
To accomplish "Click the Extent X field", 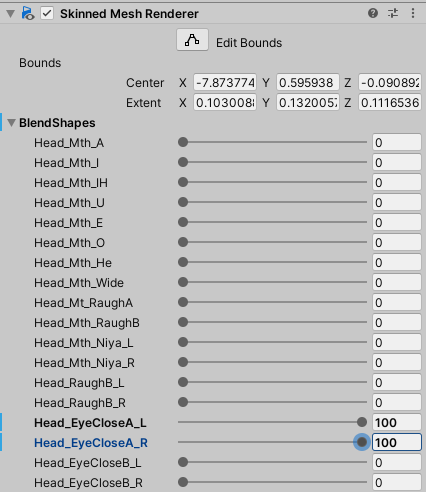I will tap(225, 102).
